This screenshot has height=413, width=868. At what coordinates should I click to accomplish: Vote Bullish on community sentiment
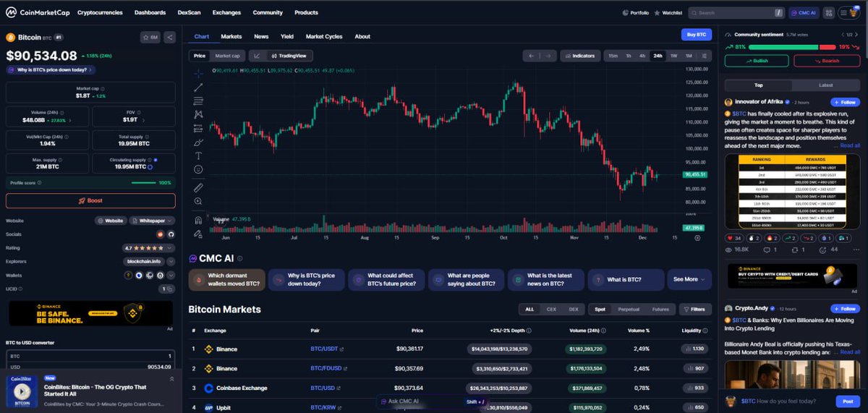click(x=756, y=61)
